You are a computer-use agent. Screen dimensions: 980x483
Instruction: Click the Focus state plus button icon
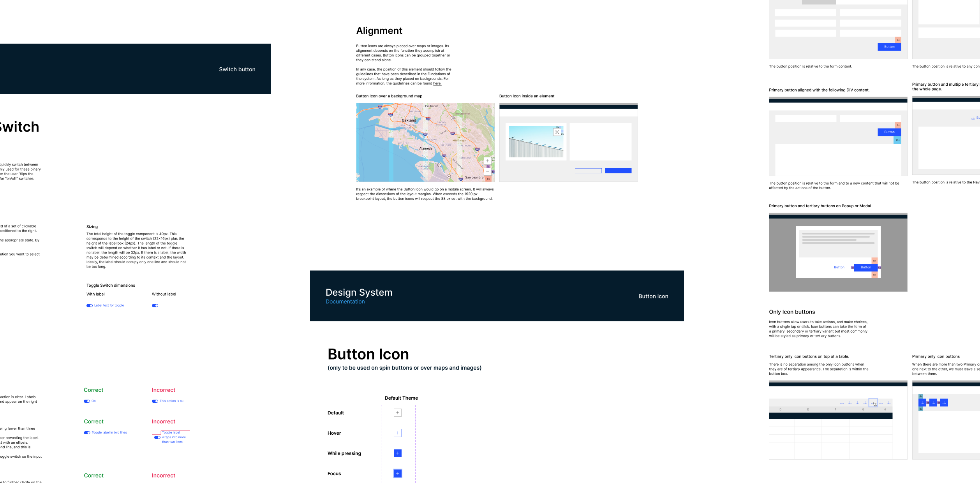(397, 474)
